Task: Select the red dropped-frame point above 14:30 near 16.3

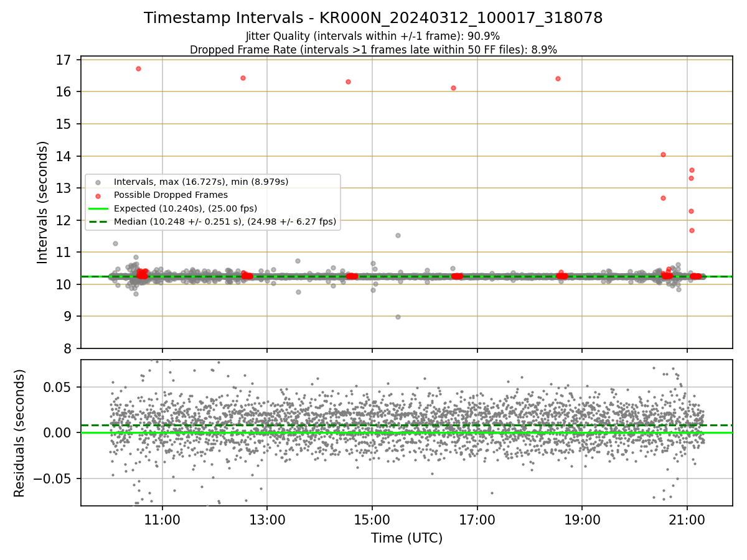Action: 348,82
